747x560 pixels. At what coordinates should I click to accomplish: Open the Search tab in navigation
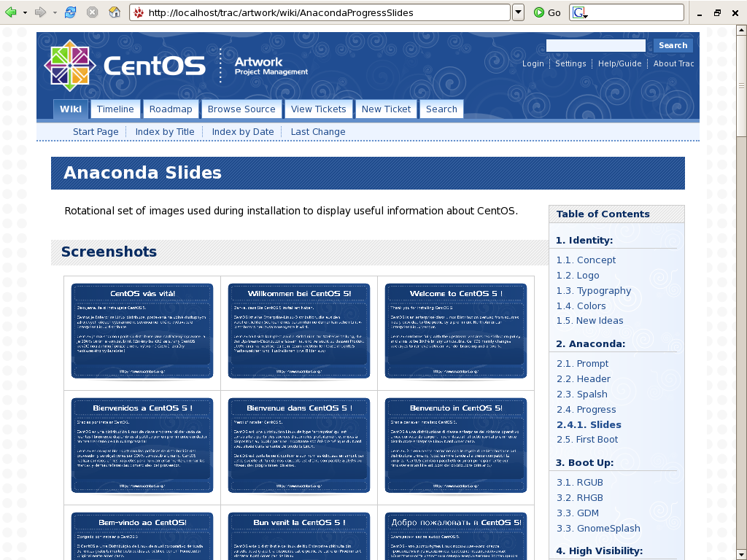441,109
